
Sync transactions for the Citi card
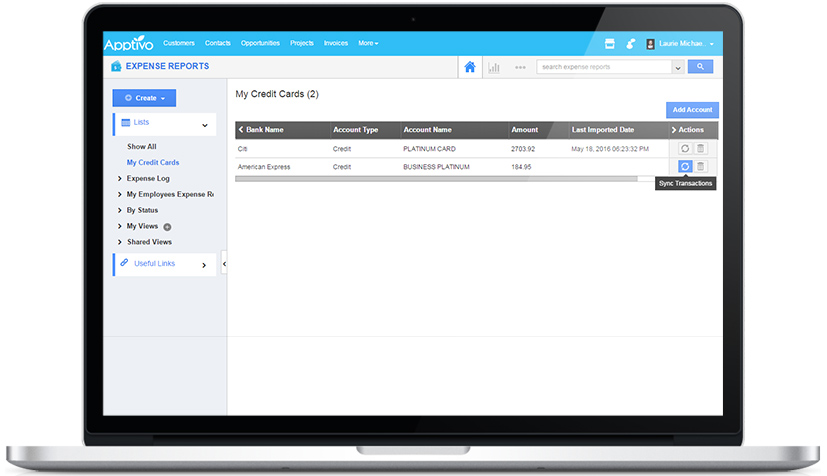(685, 149)
